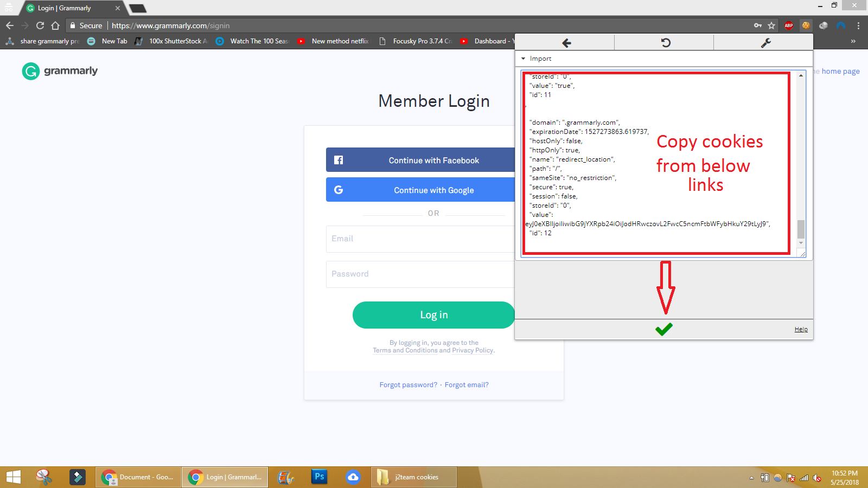The image size is (868, 488).
Task: Open the Privacy Policy link
Action: (473, 350)
